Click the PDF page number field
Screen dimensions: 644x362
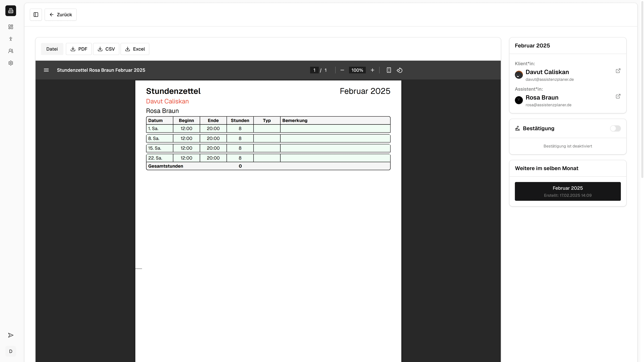tap(314, 70)
